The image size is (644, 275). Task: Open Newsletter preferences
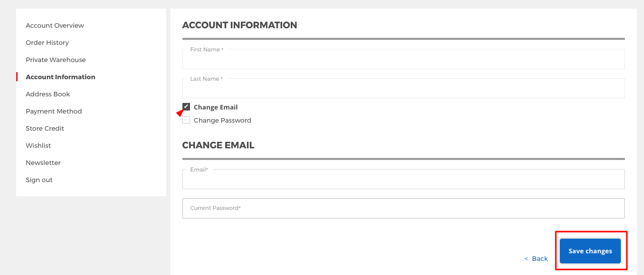point(43,162)
